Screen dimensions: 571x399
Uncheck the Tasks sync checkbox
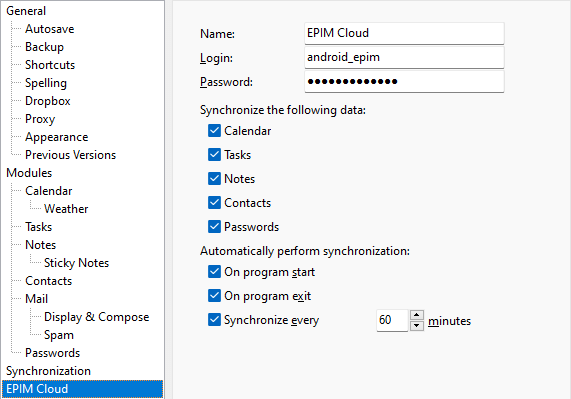pos(214,155)
